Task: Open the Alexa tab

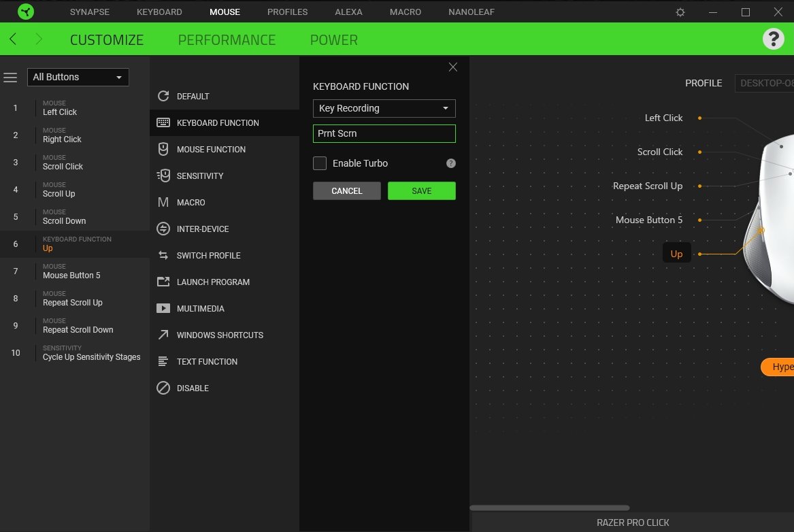Action: (348, 12)
